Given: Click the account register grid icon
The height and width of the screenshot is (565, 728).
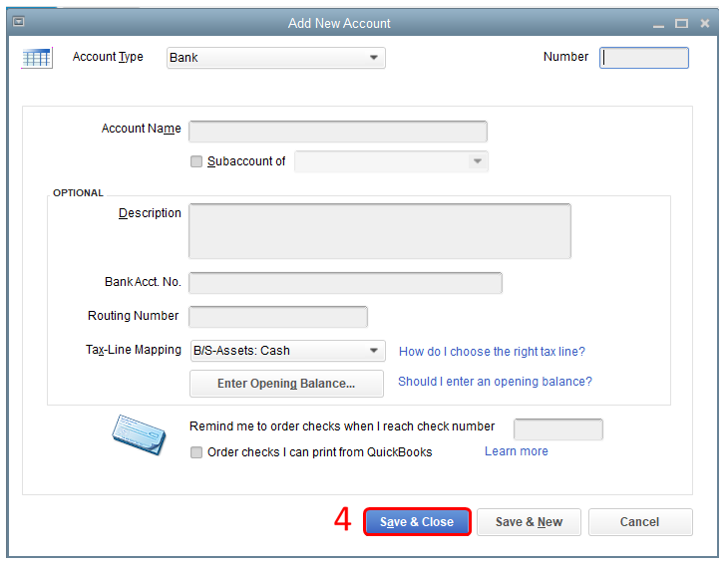Looking at the screenshot, I should (x=37, y=58).
